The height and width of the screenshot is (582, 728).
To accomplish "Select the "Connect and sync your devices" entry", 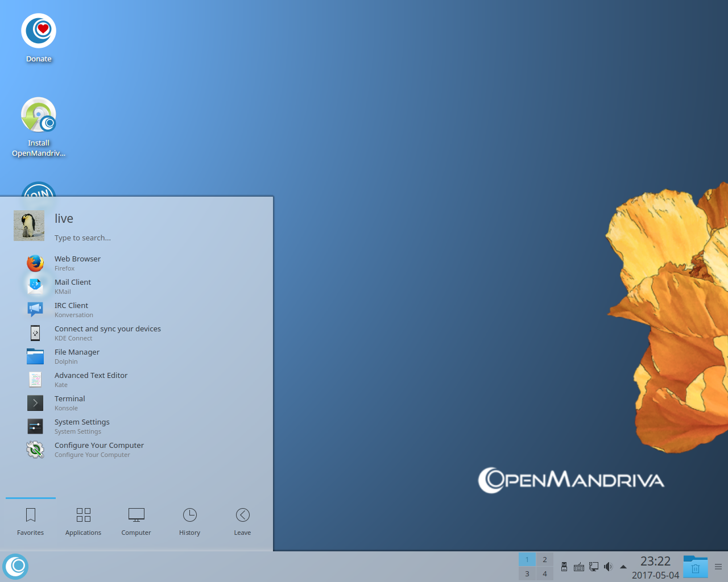I will coord(107,329).
